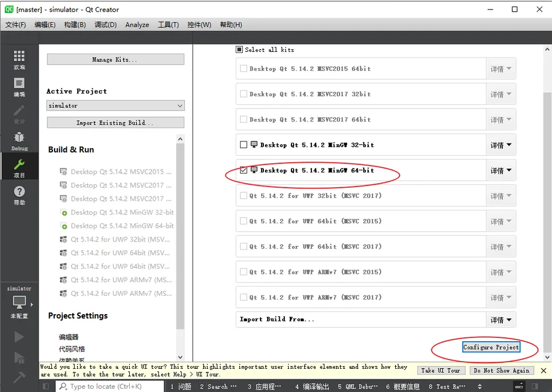Open the Welcome mode (欢迎) in the sidebar
552x392 pixels.
tap(19, 60)
